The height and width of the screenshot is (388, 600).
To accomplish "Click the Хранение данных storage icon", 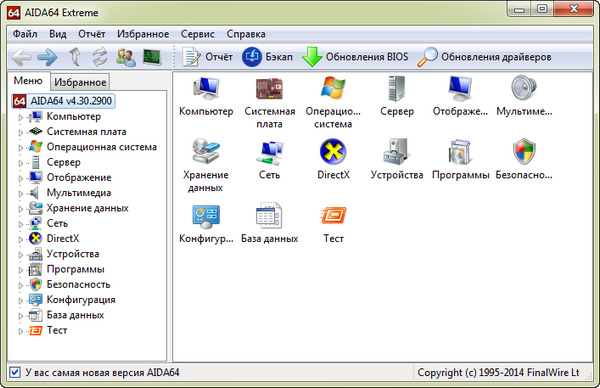I will (x=205, y=151).
